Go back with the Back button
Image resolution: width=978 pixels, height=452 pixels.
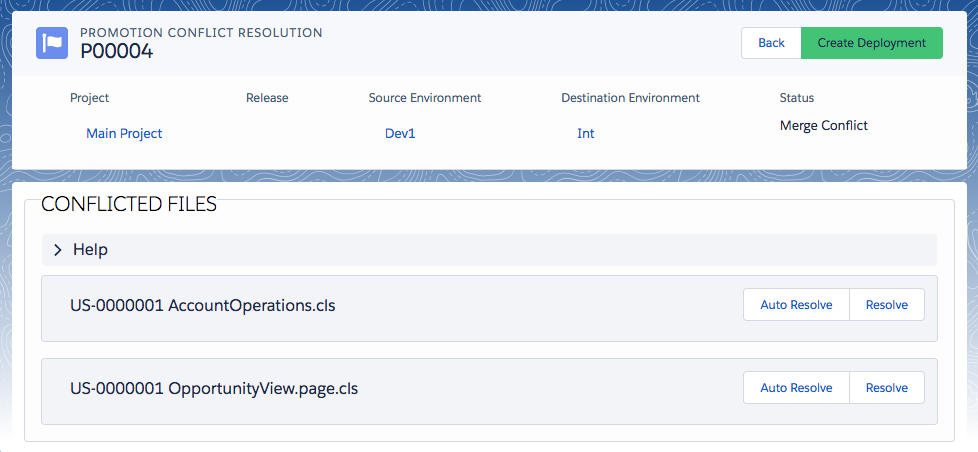(771, 43)
